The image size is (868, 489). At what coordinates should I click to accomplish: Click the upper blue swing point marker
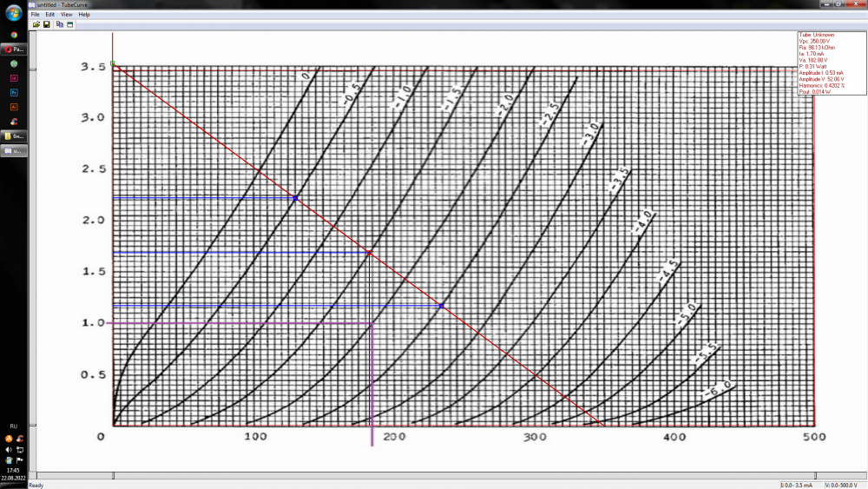pos(295,199)
